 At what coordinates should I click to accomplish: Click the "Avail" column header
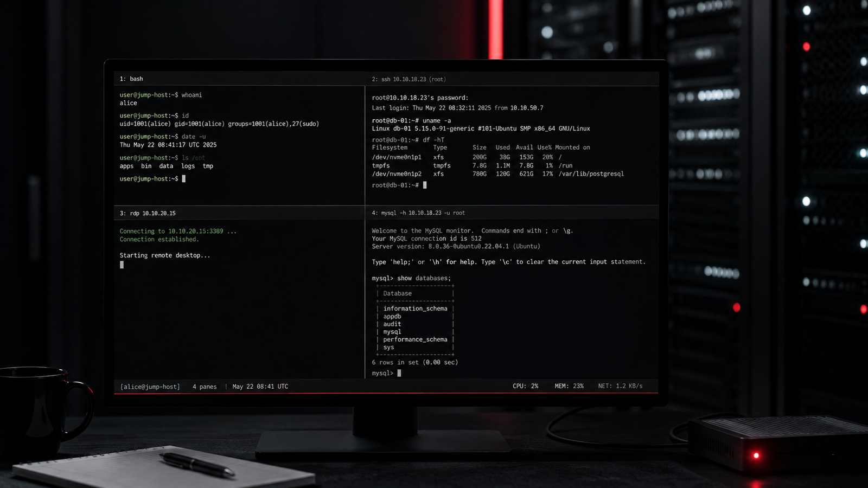[525, 147]
